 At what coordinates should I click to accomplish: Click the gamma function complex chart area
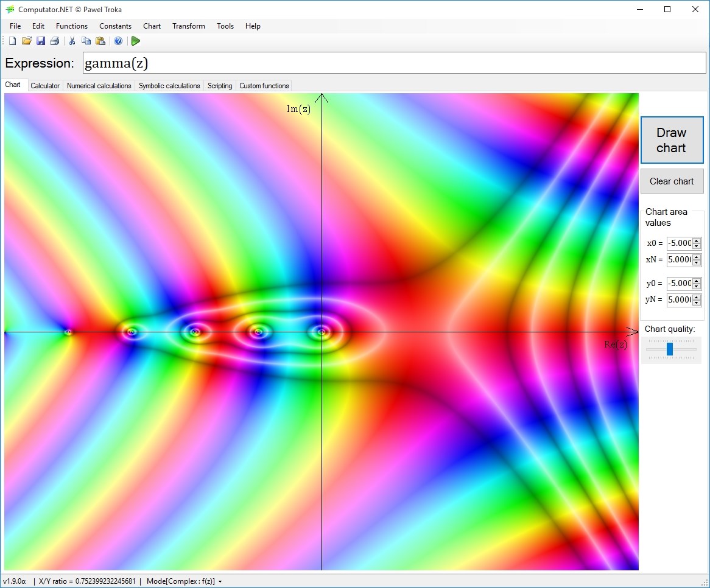pyautogui.click(x=322, y=332)
